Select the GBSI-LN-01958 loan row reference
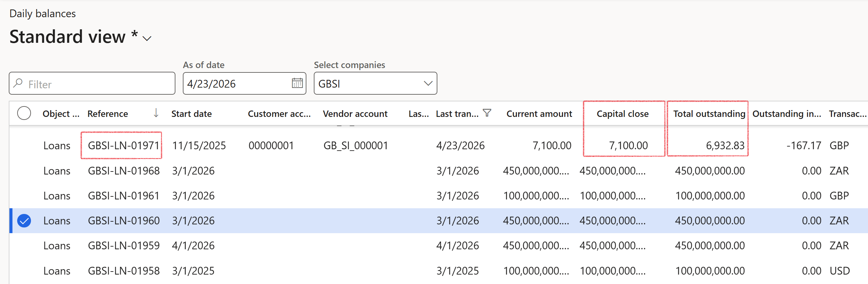The height and width of the screenshot is (284, 868). (x=123, y=271)
